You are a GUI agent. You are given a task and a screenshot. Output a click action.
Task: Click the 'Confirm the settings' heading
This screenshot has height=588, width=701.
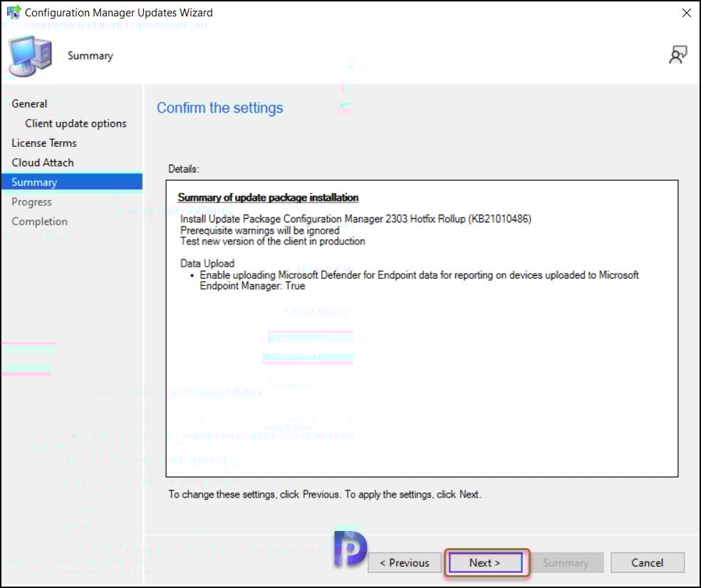[219, 108]
